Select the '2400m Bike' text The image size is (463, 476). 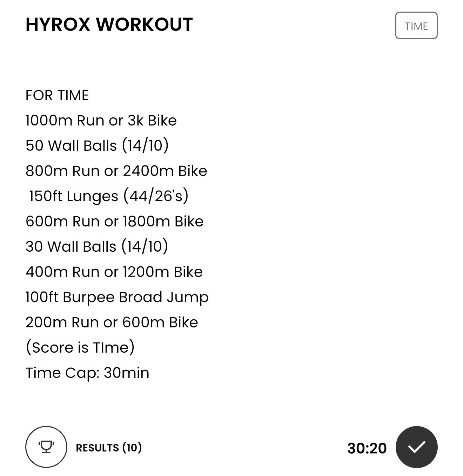click(165, 171)
